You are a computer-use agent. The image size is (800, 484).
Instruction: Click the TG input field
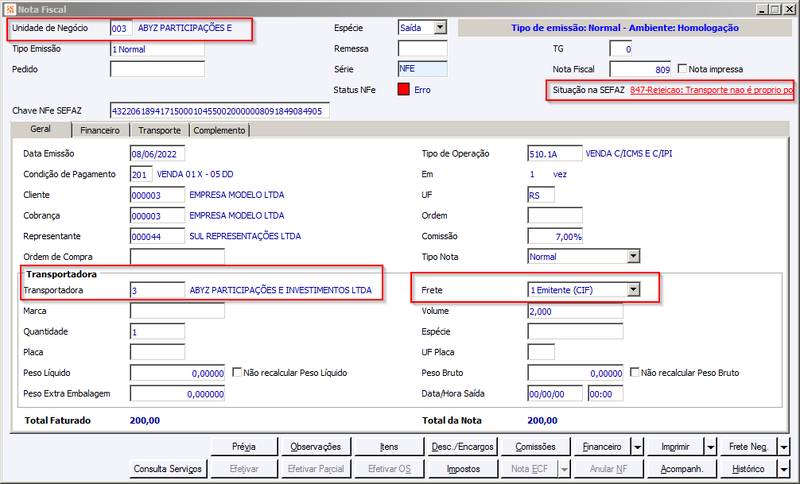click(x=621, y=48)
